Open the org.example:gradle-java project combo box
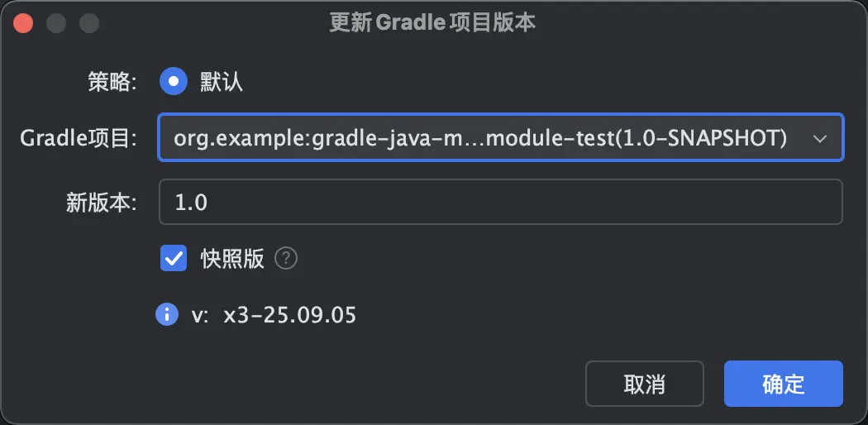This screenshot has height=425, width=868. 501,138
